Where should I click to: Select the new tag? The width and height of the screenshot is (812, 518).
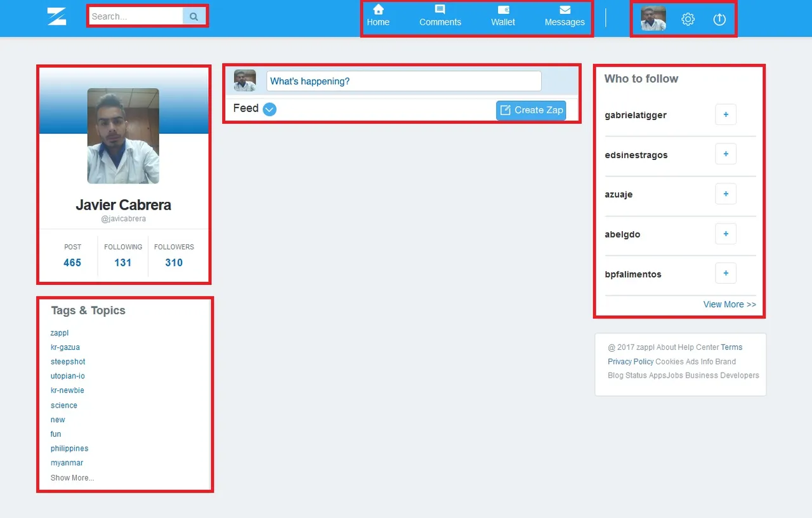[x=58, y=420]
